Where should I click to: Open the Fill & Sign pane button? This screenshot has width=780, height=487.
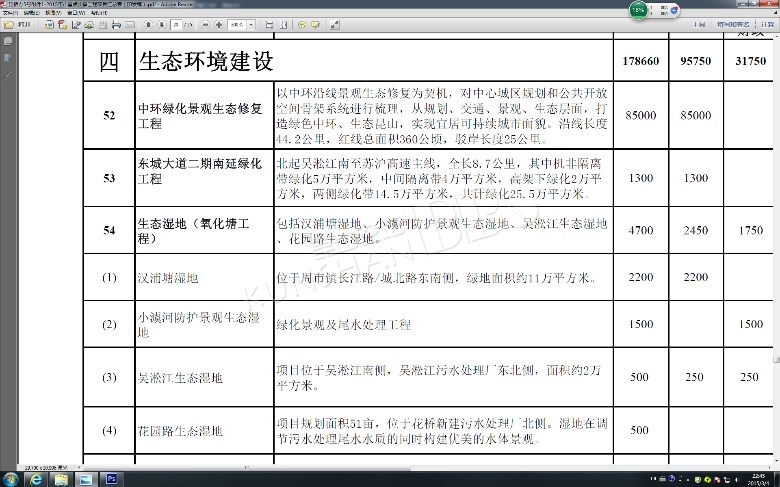tap(733, 24)
